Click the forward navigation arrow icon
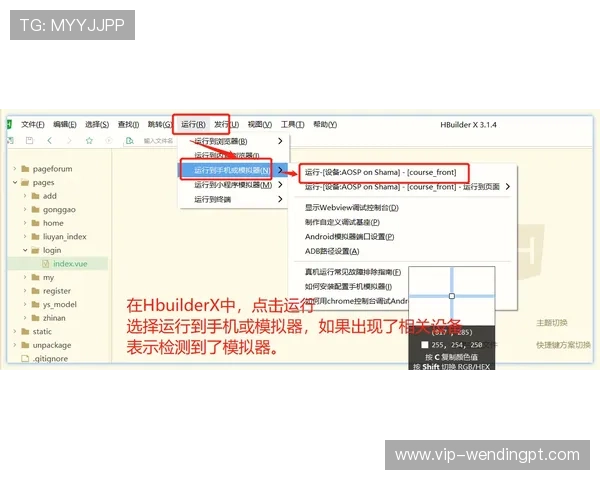 (x=69, y=140)
